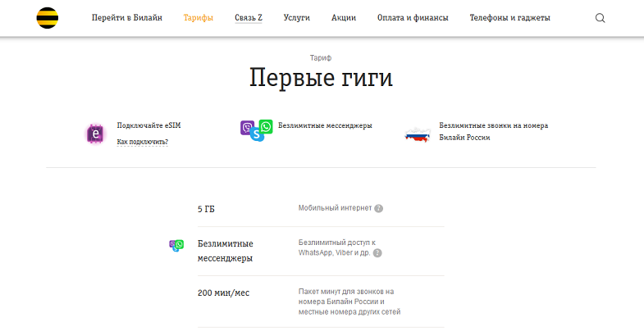
Task: Open the Услуги menu item
Action: click(x=296, y=18)
